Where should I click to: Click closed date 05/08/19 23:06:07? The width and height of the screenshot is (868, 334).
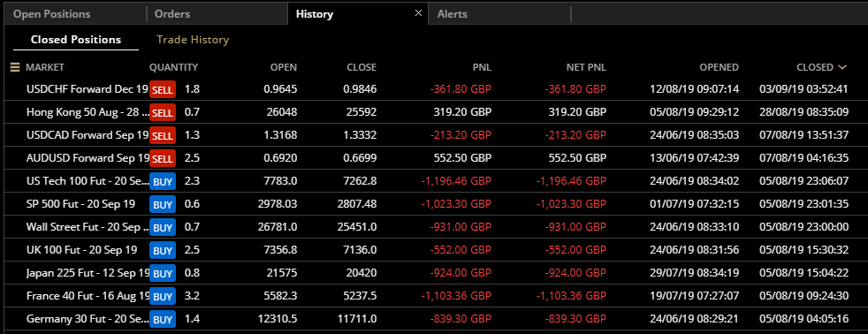click(803, 181)
